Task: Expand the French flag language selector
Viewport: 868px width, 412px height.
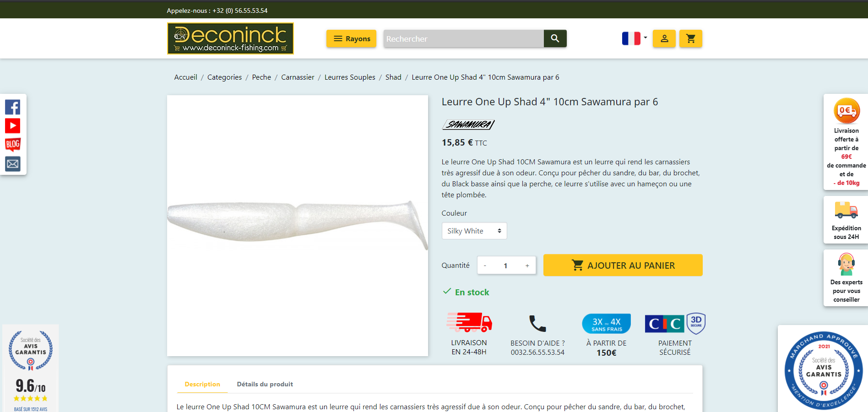Action: [634, 38]
